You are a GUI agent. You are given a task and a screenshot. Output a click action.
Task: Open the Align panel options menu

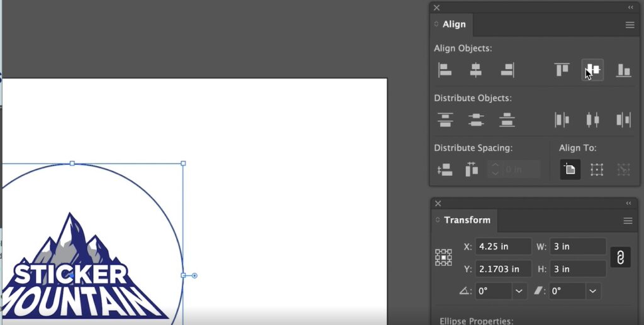pos(630,25)
